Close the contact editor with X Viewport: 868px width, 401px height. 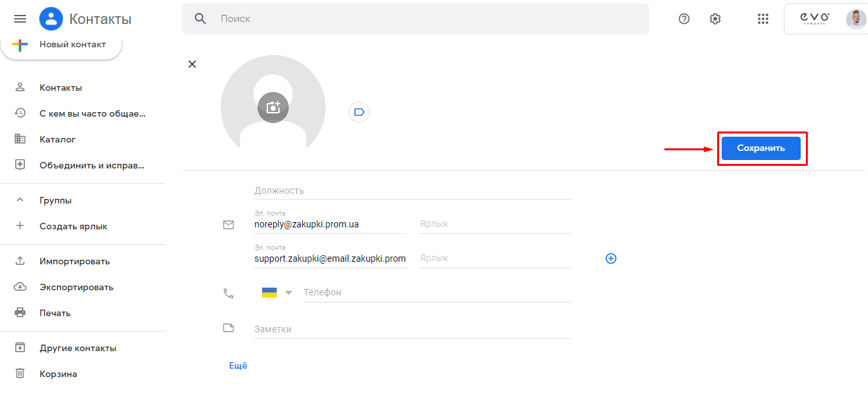click(x=192, y=64)
